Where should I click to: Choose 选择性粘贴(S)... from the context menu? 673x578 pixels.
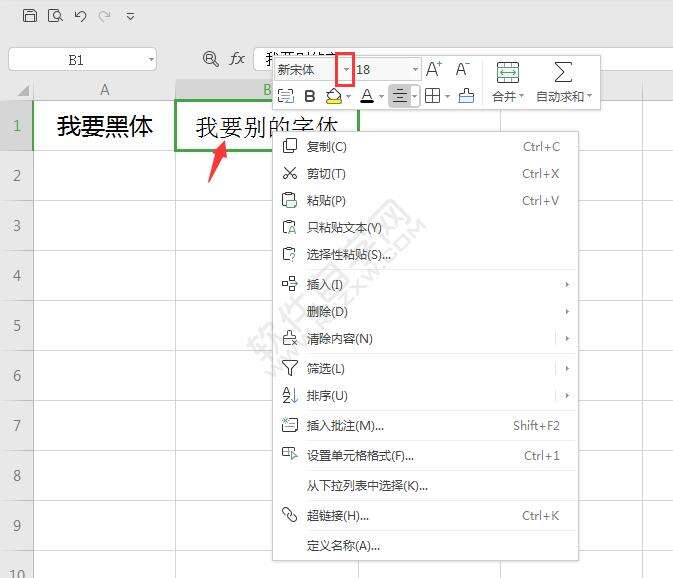[425, 254]
